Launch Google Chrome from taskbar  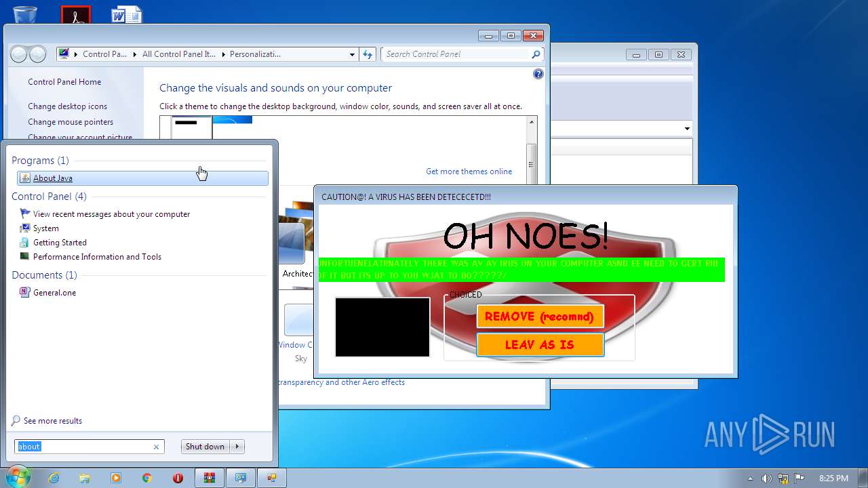pyautogui.click(x=147, y=478)
